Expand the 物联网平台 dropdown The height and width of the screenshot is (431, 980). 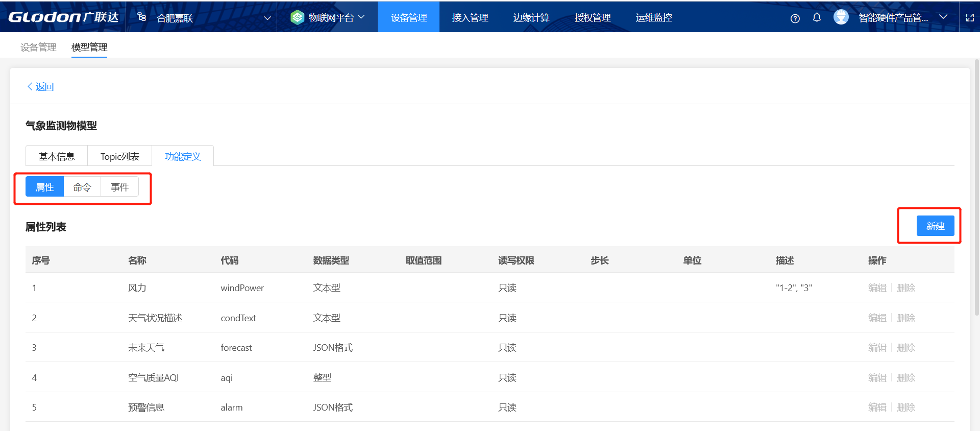(x=361, y=17)
